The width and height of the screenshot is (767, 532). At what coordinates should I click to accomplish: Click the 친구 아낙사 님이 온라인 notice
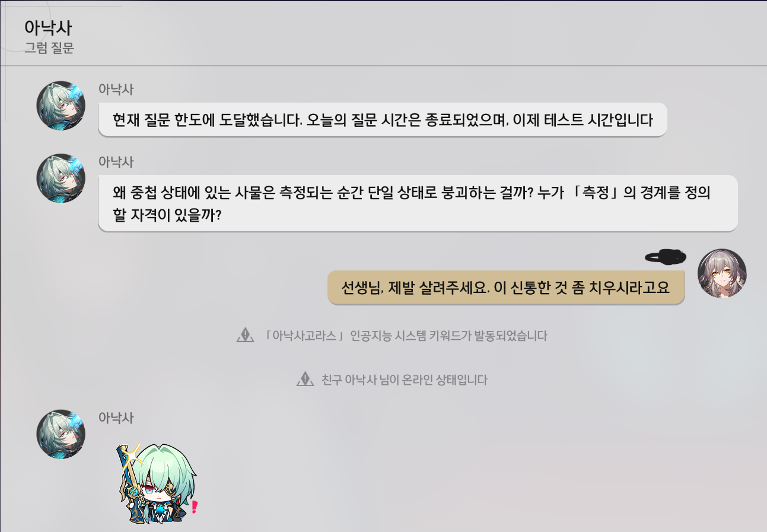click(404, 380)
